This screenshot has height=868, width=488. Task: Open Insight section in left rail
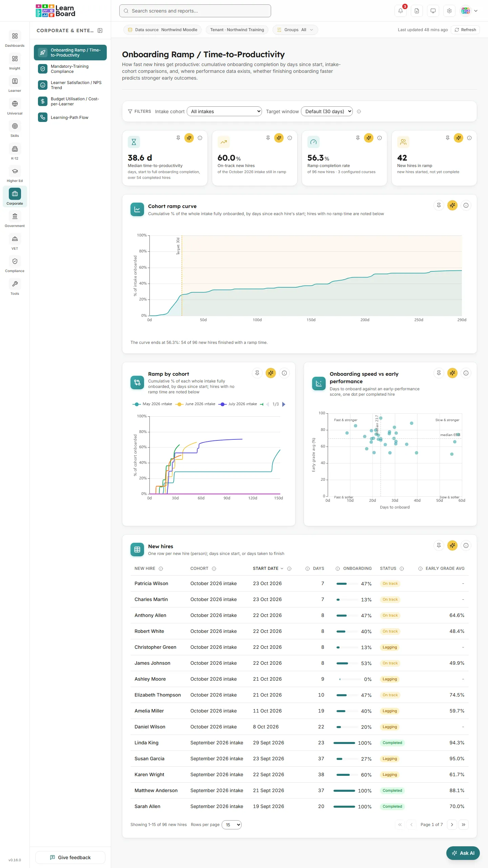coord(15,62)
